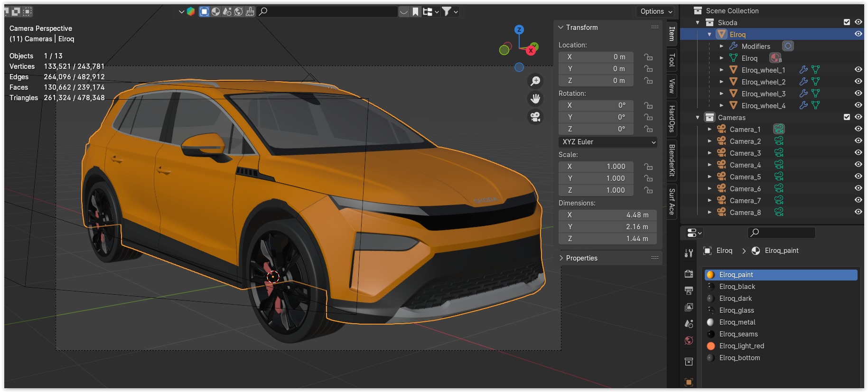This screenshot has height=392, width=868.
Task: Click the mesh data icon on Elroq_wheel_2
Action: pyautogui.click(x=815, y=82)
